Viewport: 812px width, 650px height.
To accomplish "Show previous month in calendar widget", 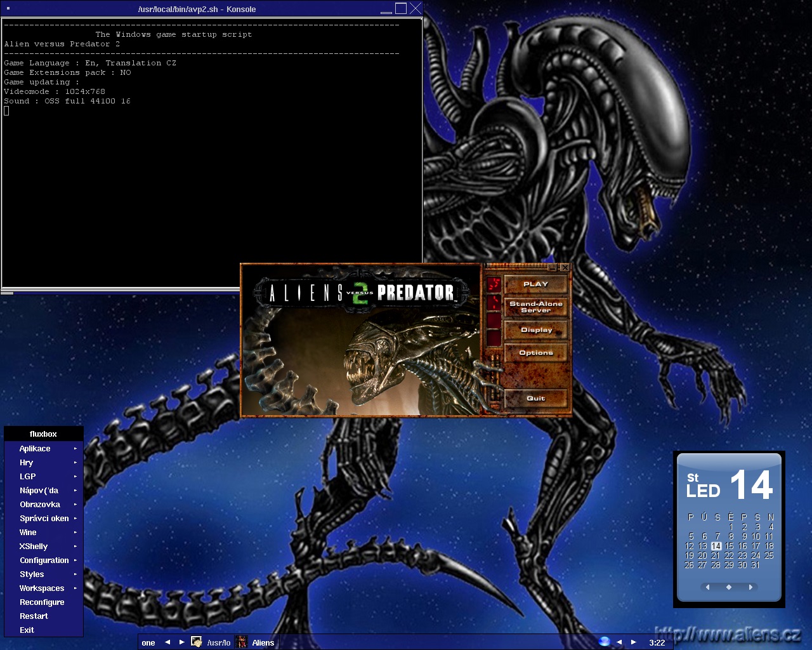I will pos(708,587).
